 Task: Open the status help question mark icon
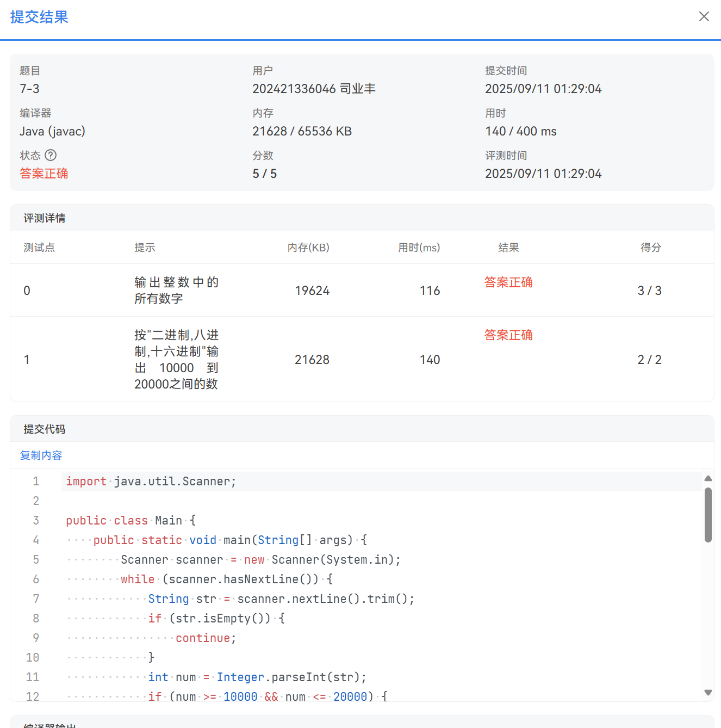coord(51,155)
